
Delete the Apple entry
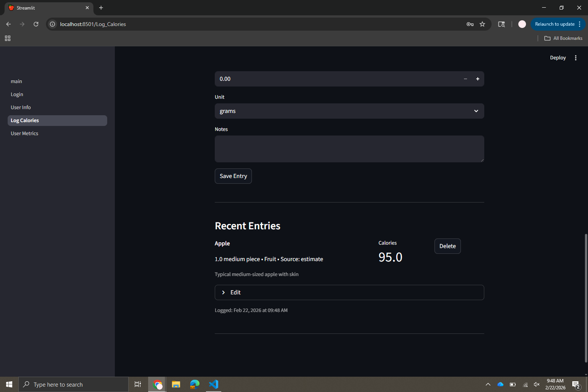pos(448,246)
